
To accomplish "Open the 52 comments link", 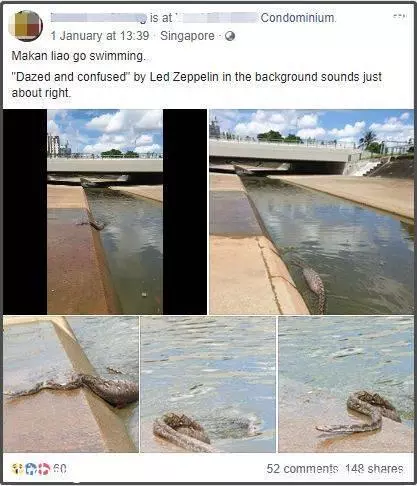I will pyautogui.click(x=302, y=469).
